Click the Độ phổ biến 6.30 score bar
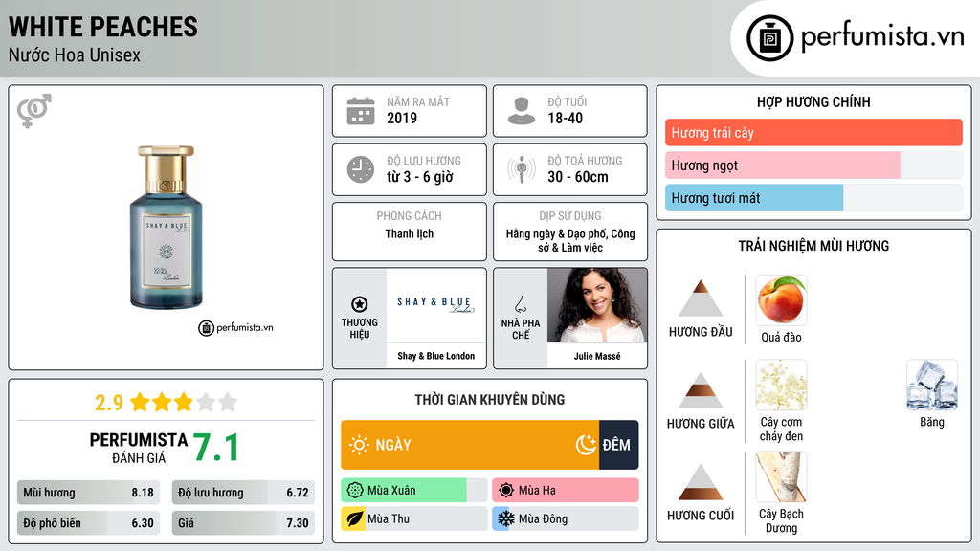 pos(88,523)
